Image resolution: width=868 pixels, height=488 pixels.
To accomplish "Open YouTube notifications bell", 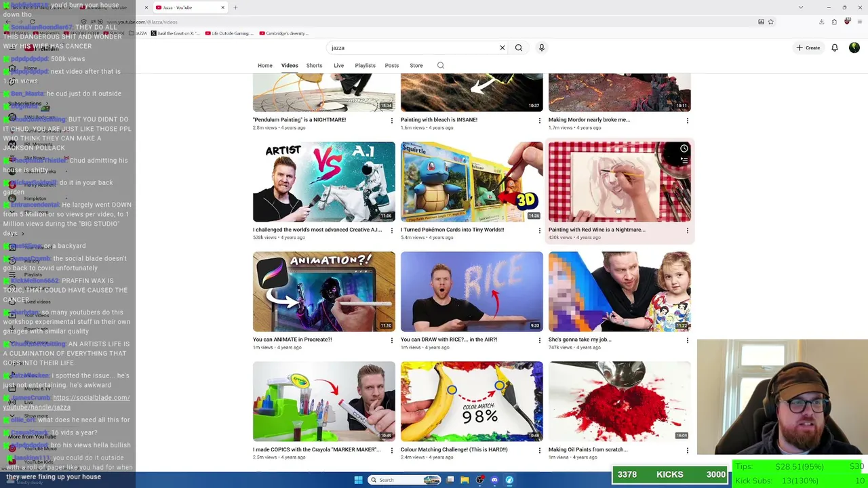I will pyautogui.click(x=835, y=47).
